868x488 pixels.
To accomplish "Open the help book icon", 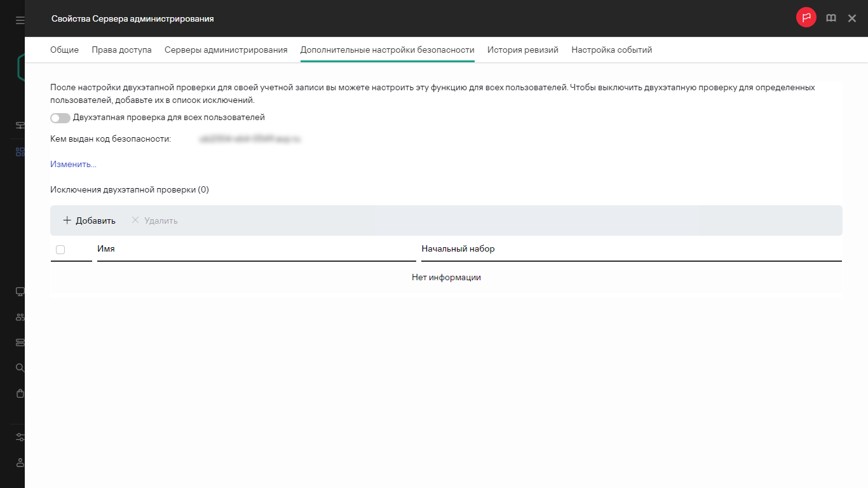I will coord(831,18).
